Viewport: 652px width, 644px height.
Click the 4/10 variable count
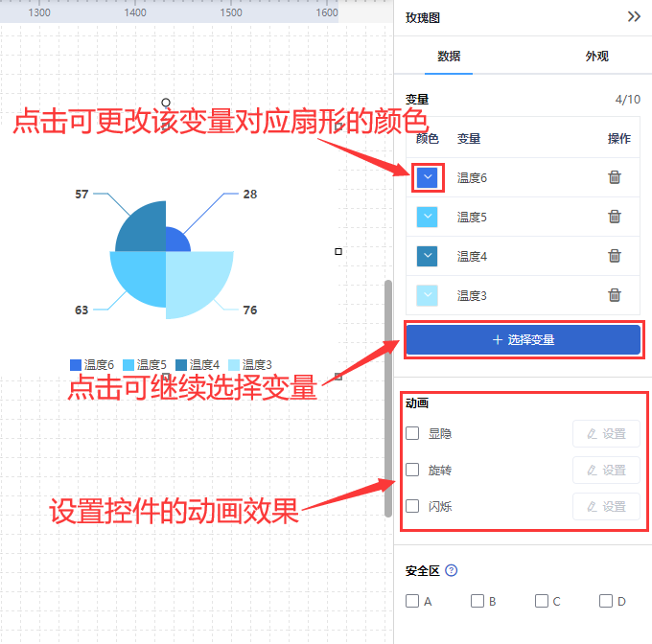point(628,100)
